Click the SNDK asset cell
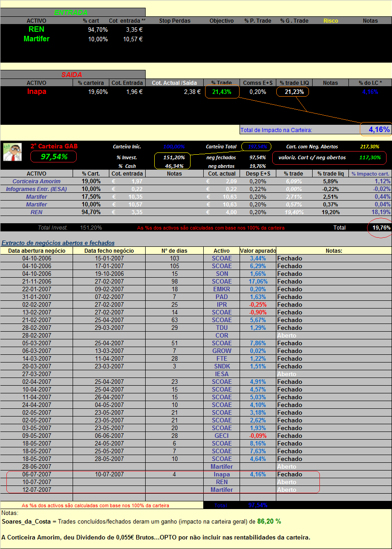The width and height of the screenshot is (392, 549). [222, 367]
